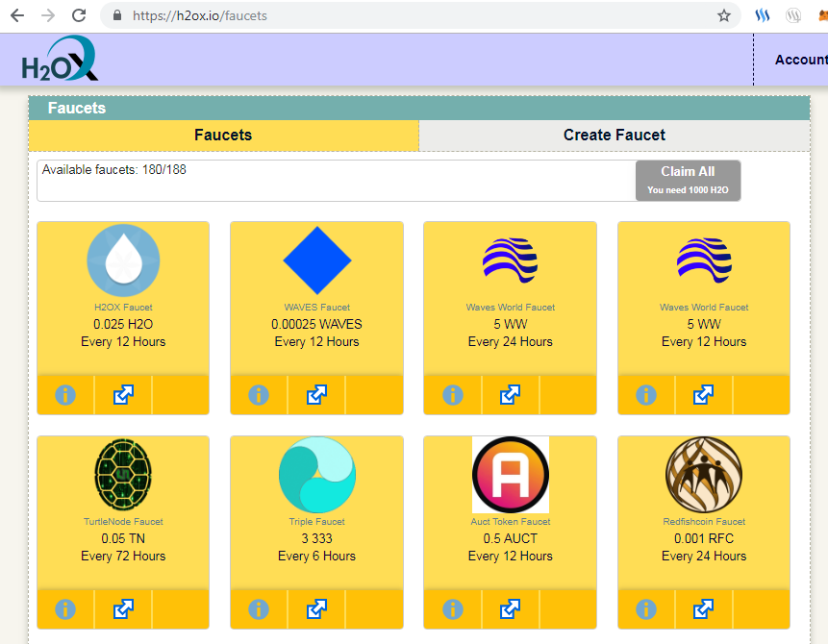
Task: Open Redfishcoin Faucet external link icon
Action: tap(703, 608)
